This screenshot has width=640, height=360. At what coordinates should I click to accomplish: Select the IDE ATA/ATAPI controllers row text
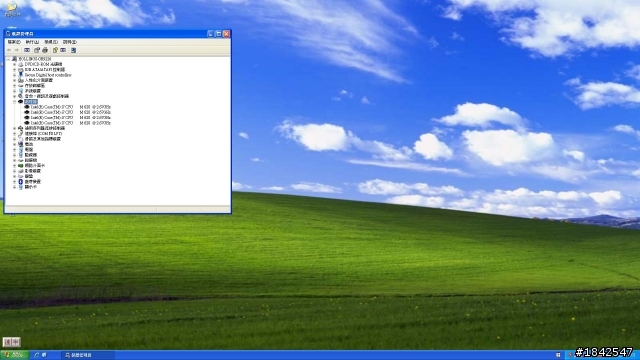click(x=44, y=69)
